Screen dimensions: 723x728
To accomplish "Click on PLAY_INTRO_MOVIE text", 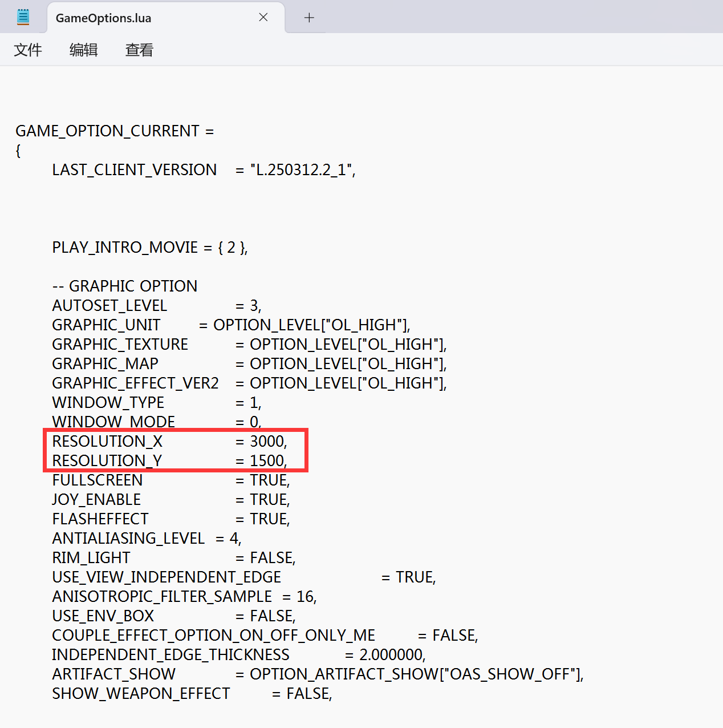I will [x=125, y=248].
